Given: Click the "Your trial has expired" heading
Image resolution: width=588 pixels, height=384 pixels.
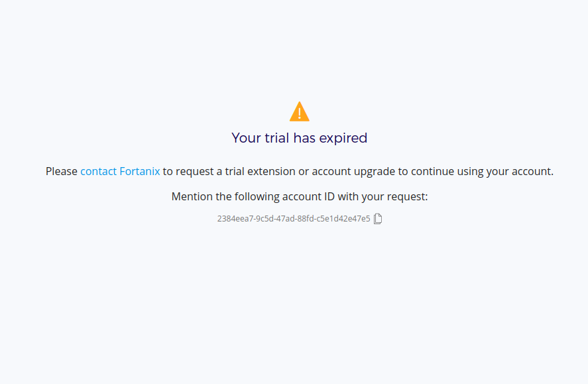Looking at the screenshot, I should click(x=300, y=138).
